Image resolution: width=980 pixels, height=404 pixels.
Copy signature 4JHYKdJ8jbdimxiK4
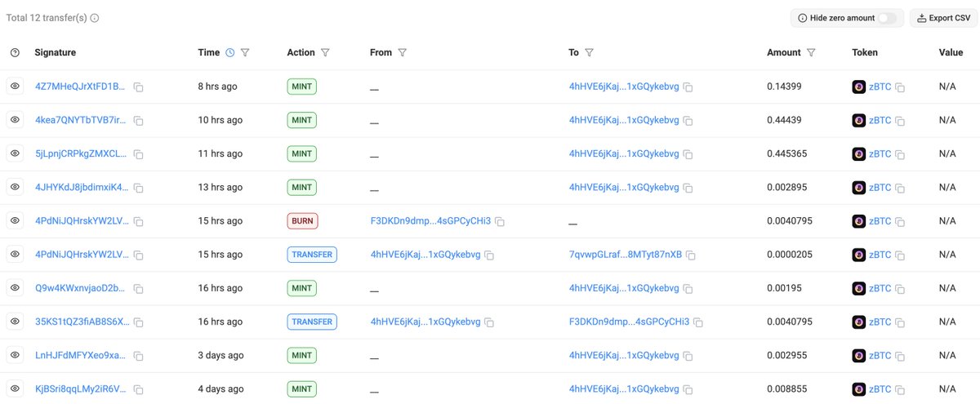[139, 188]
